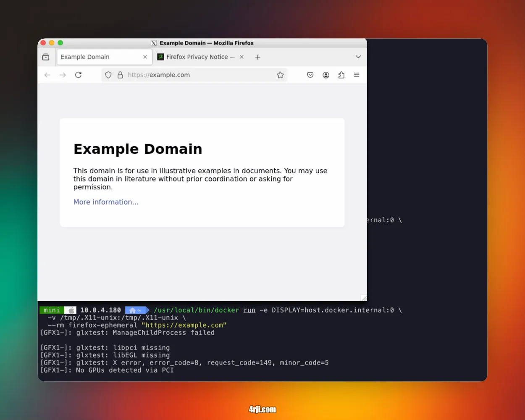Screen dimensions: 525x420
Task: Open a new tab with the plus button
Action: point(257,57)
